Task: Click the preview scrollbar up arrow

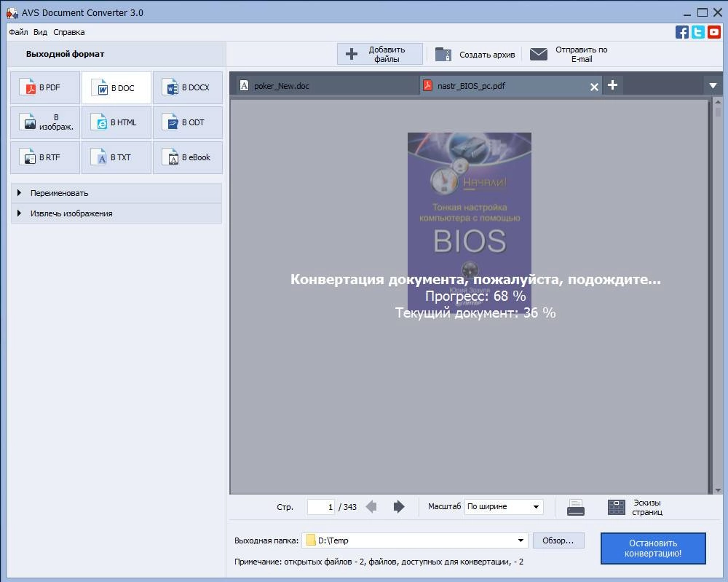Action: [718, 102]
